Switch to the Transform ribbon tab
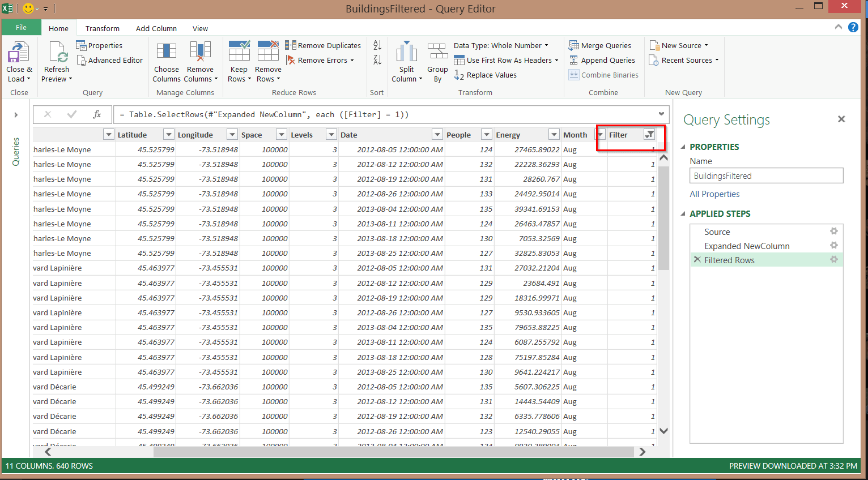This screenshot has width=868, height=480. coord(103,28)
